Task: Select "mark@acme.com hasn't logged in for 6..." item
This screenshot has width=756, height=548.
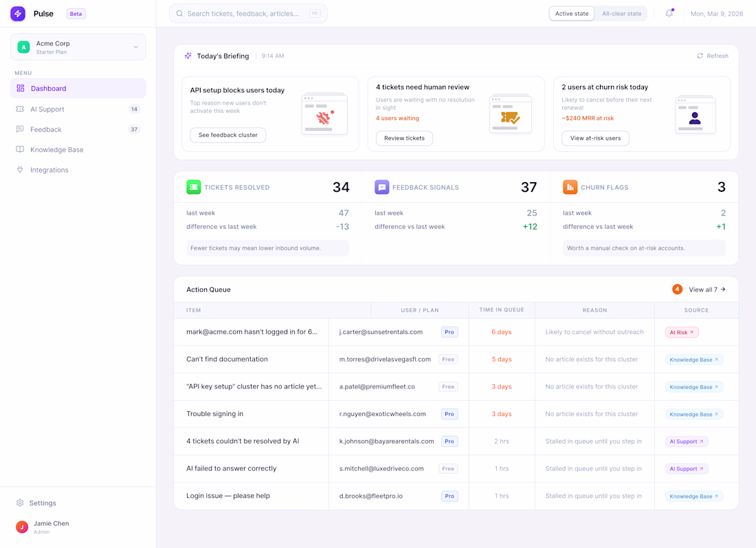Action: 252,332
